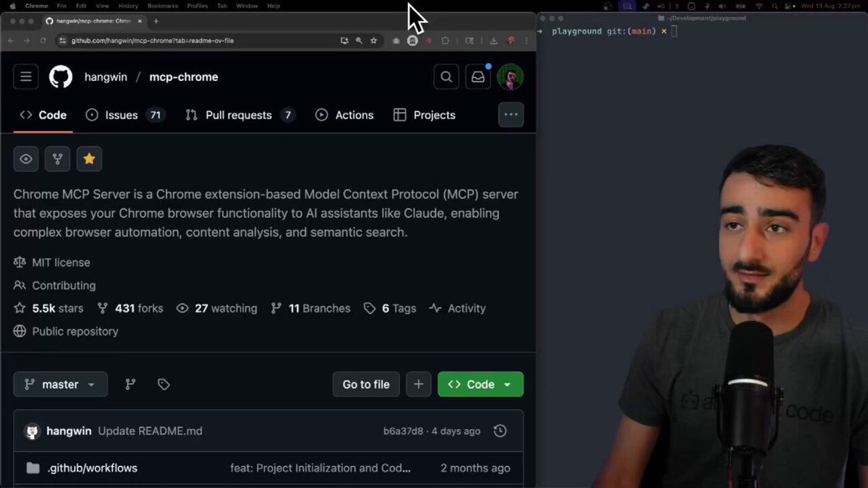Screen dimensions: 868x488
Task: Reload the page in Chrome
Action: pos(43,40)
